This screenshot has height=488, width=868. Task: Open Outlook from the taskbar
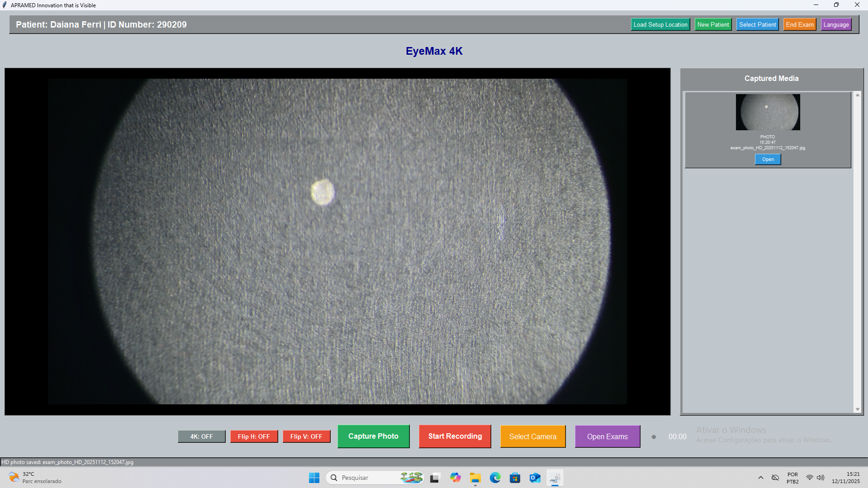(x=535, y=478)
